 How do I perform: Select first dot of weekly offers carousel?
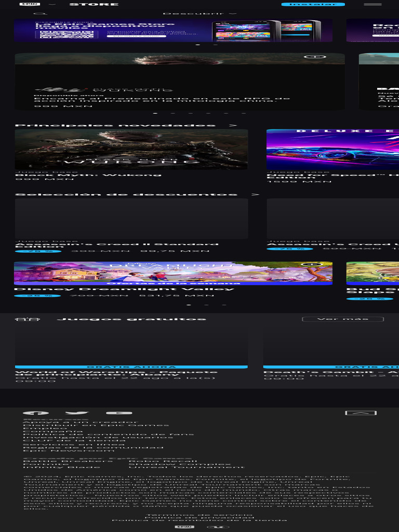[189, 305]
